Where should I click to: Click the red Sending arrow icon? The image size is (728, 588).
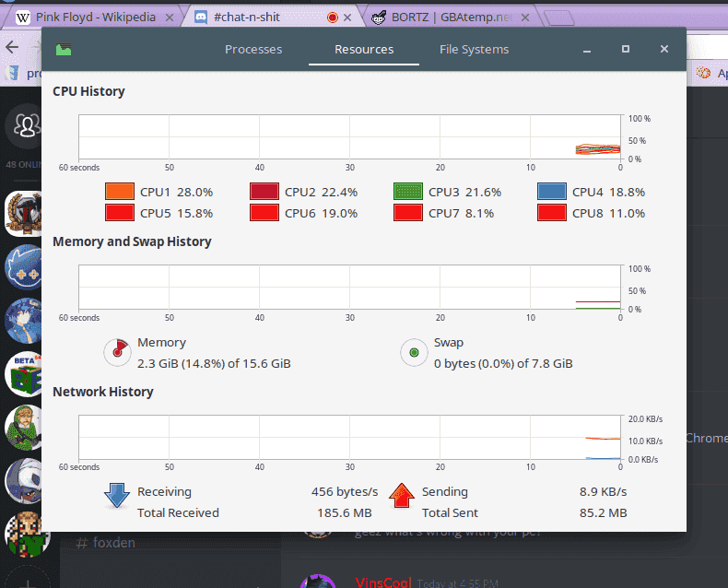pyautogui.click(x=402, y=495)
